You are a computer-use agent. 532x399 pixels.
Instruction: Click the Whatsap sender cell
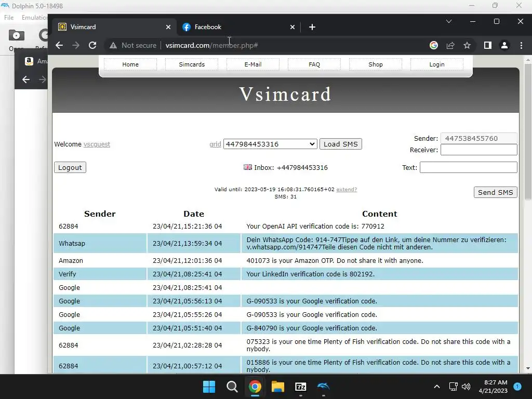coord(100,243)
